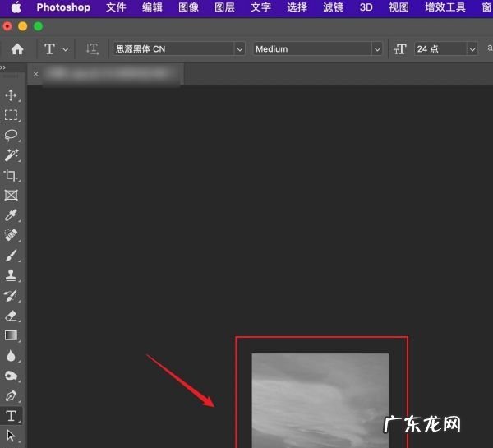Image resolution: width=493 pixels, height=448 pixels.
Task: Click the Type tool icon in options bar
Action: pos(49,49)
